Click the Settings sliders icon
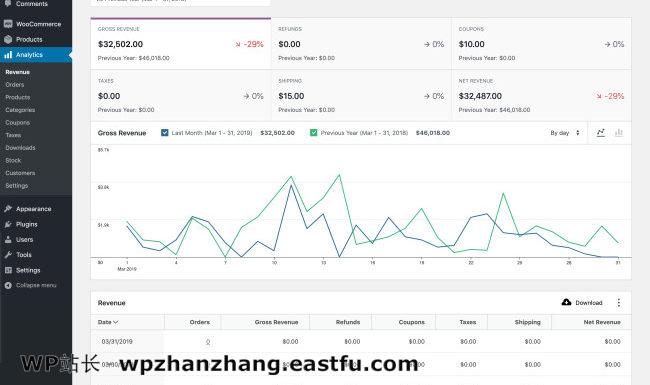 coord(8,270)
